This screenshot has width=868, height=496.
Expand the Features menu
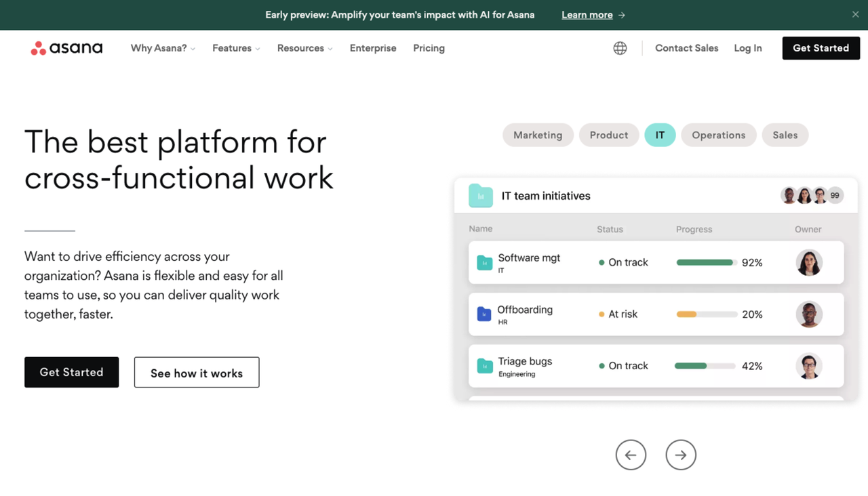[236, 48]
